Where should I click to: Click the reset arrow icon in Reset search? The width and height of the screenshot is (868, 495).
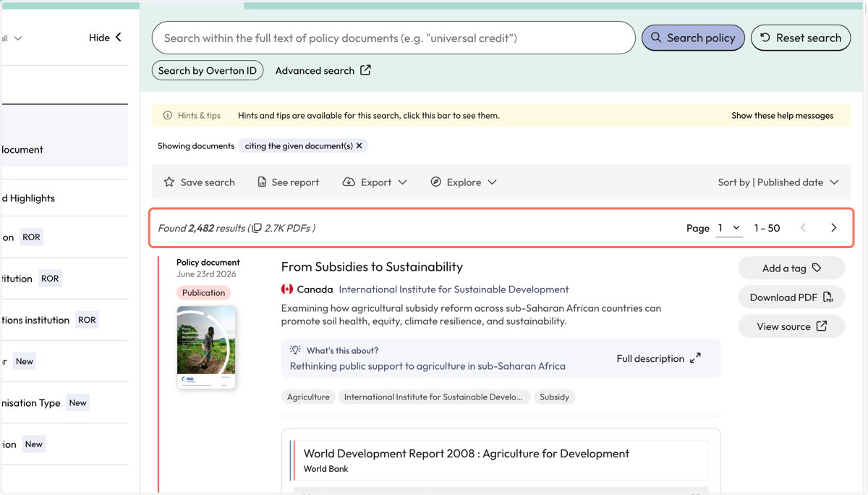coord(765,38)
